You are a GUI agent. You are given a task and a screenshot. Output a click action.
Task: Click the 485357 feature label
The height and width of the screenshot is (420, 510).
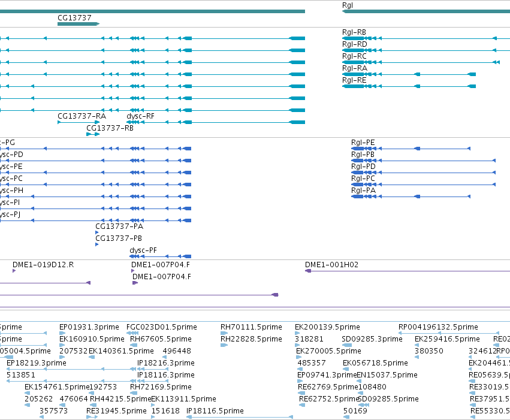[x=312, y=363]
